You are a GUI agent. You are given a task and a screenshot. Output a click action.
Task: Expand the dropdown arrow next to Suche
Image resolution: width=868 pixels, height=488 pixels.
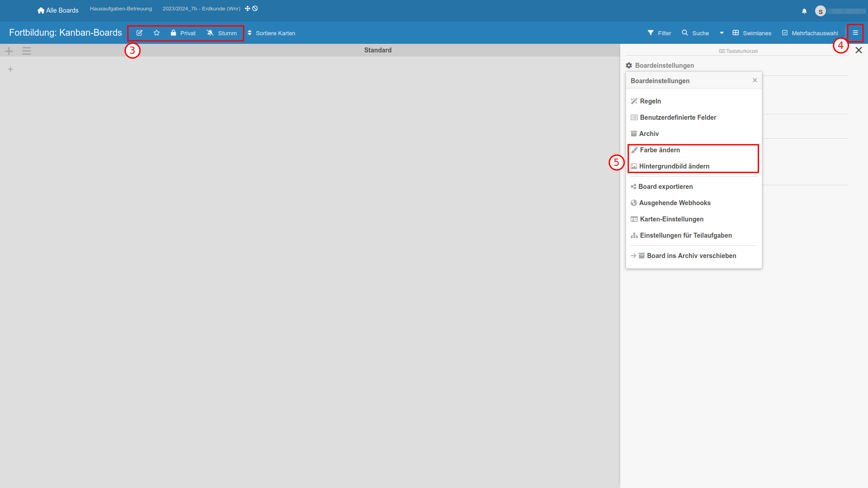[x=722, y=33]
